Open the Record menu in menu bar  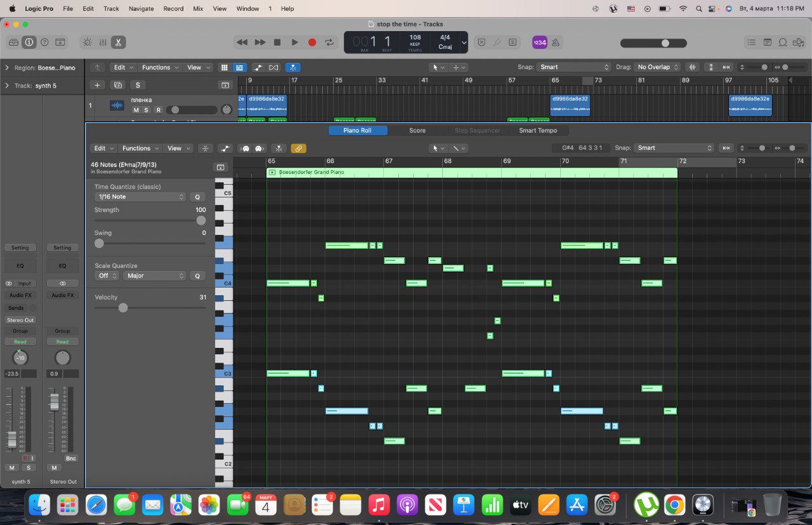click(x=173, y=8)
